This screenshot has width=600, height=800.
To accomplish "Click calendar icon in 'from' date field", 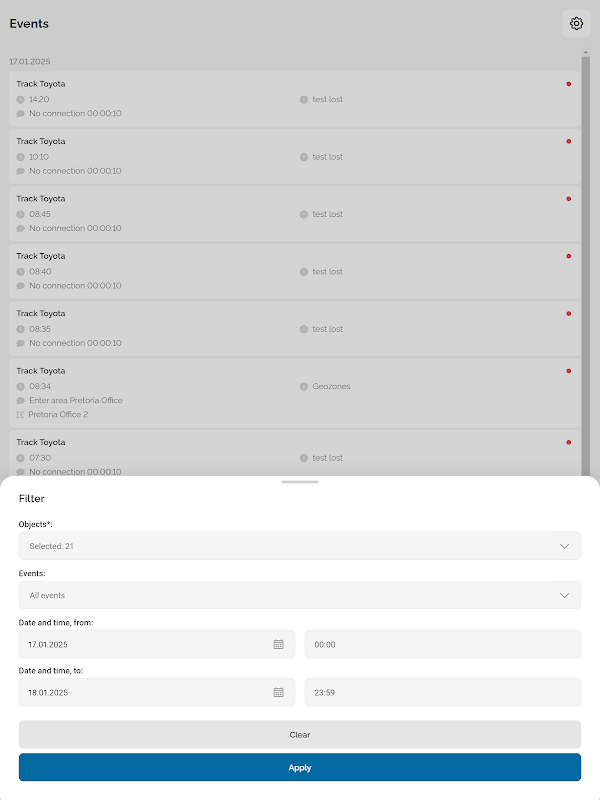I will (x=279, y=644).
